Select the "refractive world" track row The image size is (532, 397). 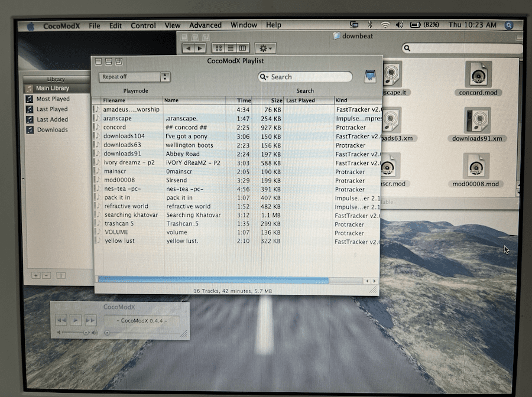(x=237, y=206)
